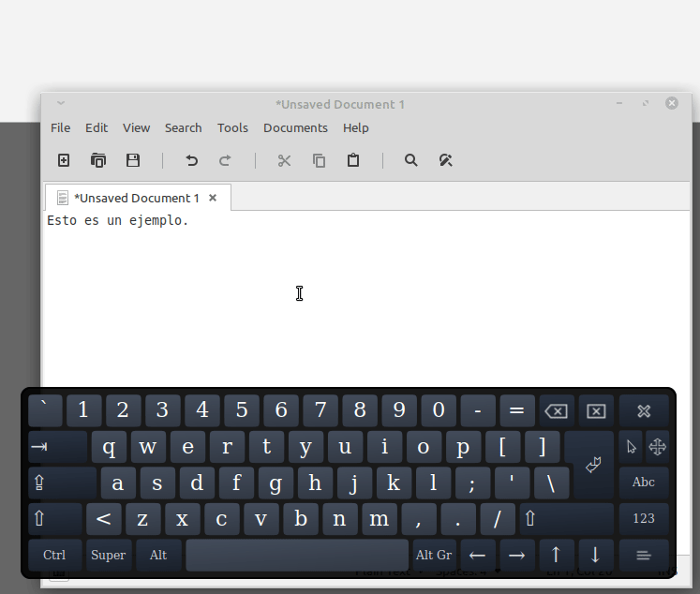Toggle Caps Lock on the on-screen keyboard
700x594 pixels.
click(x=60, y=483)
